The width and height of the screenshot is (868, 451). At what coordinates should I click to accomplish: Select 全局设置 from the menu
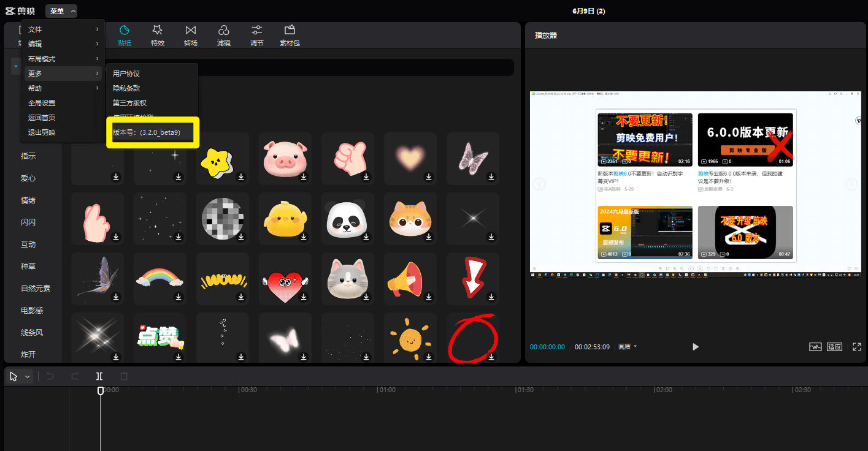click(42, 103)
